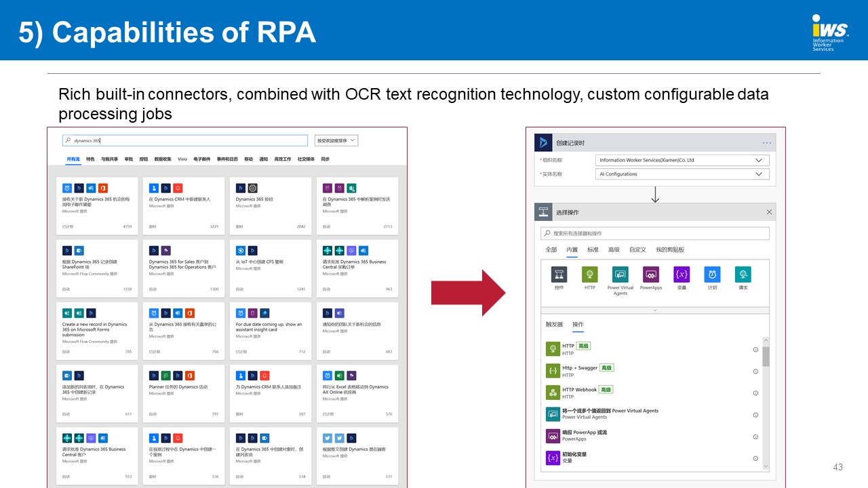
Task: Select the 请求 connector icon
Action: 743,274
